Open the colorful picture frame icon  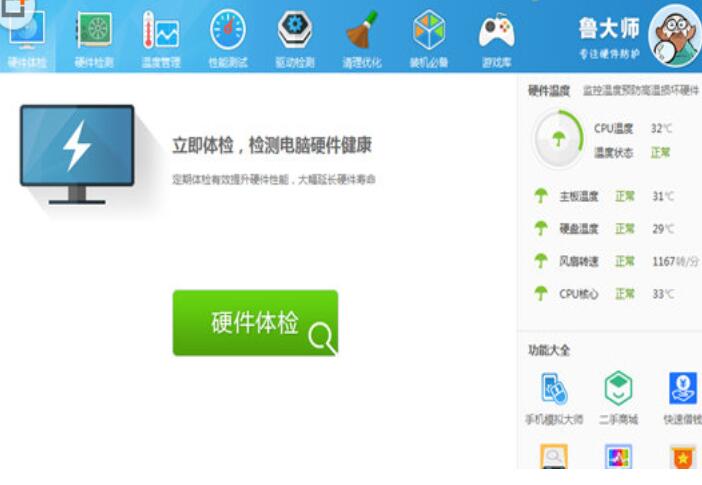tap(618, 456)
